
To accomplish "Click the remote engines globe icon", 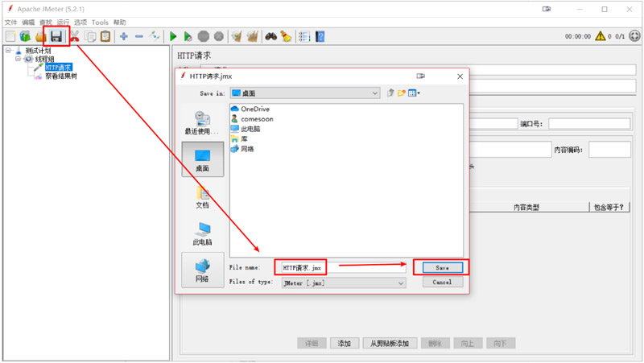I will click(634, 36).
